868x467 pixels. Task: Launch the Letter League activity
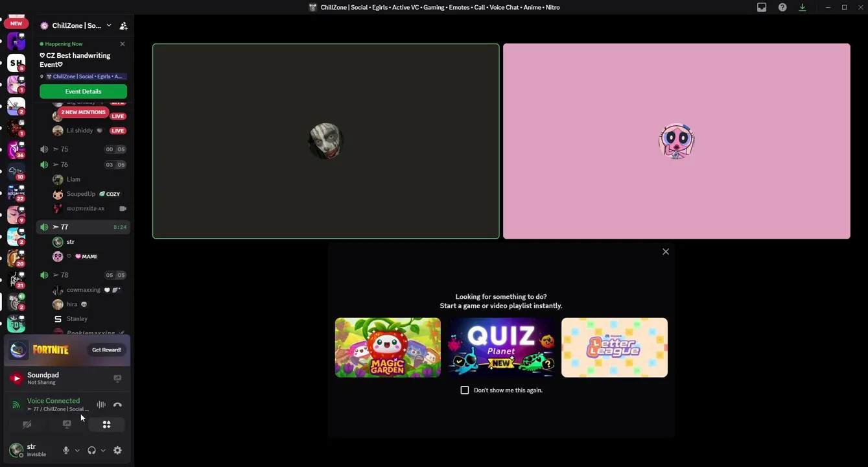coord(615,347)
